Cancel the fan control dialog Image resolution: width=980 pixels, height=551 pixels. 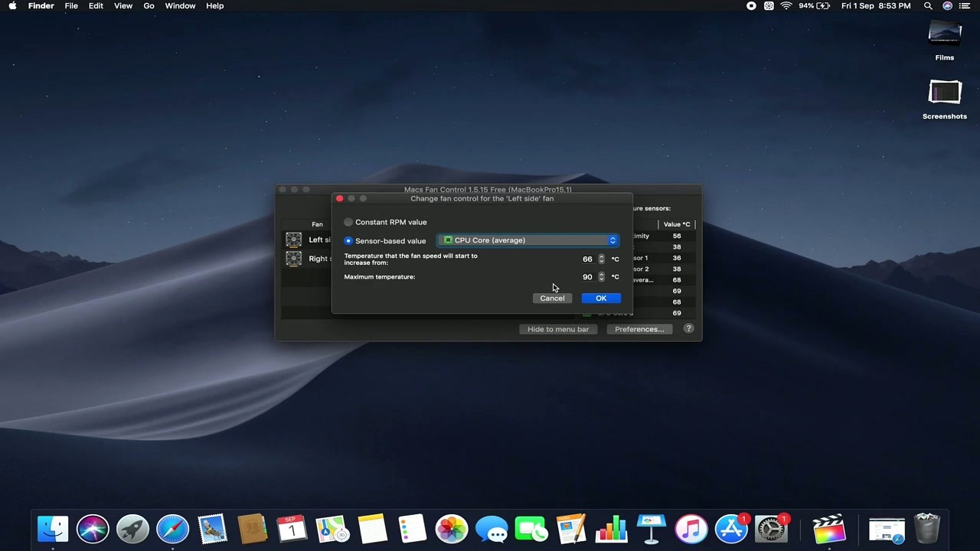(x=552, y=298)
